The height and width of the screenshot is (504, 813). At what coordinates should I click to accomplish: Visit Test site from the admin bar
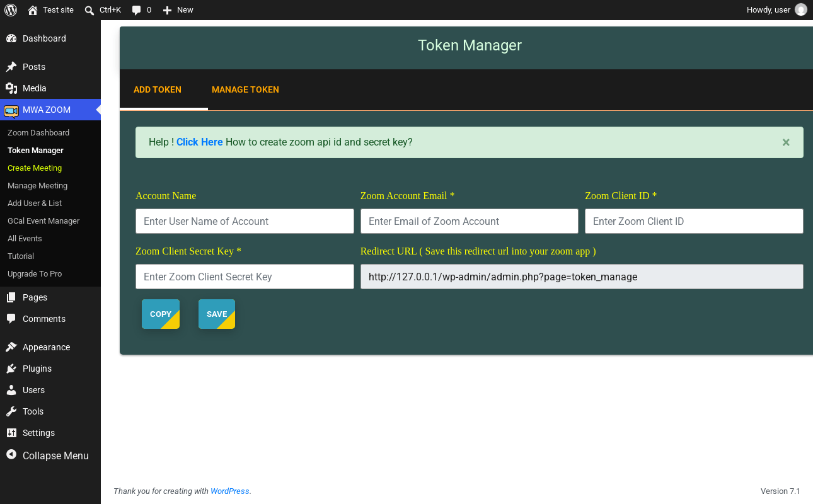[x=58, y=10]
